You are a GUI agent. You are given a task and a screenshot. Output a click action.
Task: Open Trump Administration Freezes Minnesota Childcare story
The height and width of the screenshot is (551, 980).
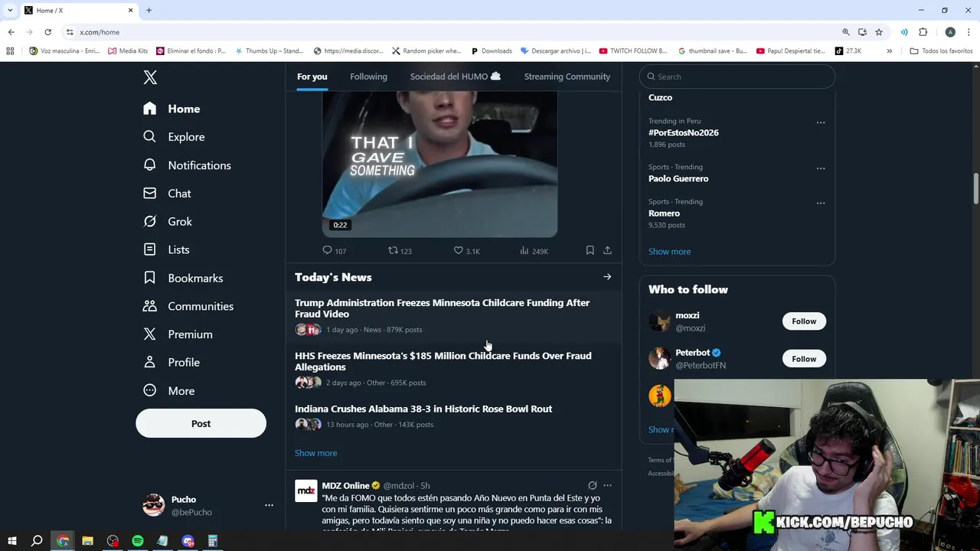(454, 316)
